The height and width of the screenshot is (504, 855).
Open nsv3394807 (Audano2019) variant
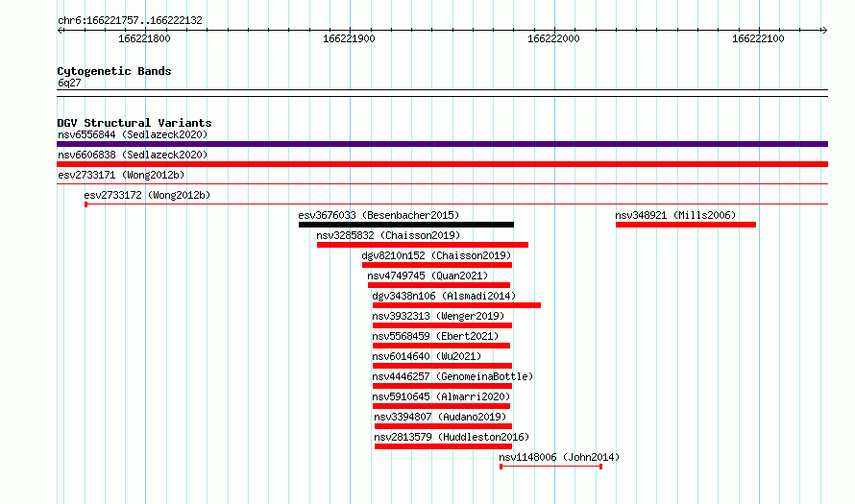click(440, 417)
